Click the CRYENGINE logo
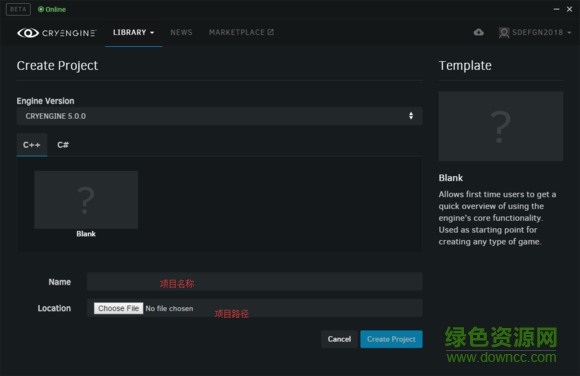580x376 pixels. 57,33
